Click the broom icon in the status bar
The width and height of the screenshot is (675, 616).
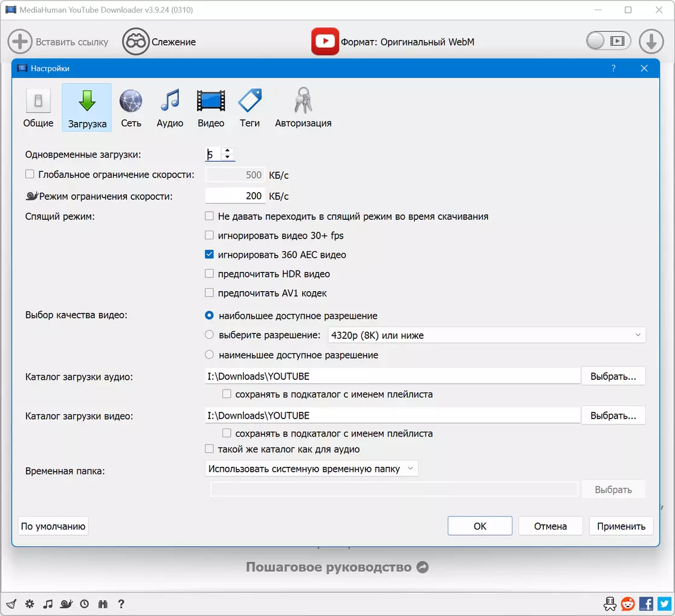[x=11, y=604]
